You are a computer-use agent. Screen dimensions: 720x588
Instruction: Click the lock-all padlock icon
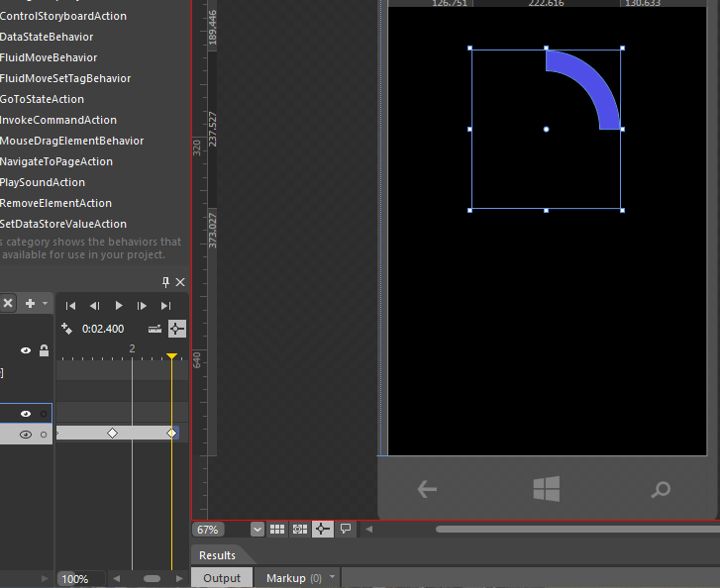[x=44, y=350]
